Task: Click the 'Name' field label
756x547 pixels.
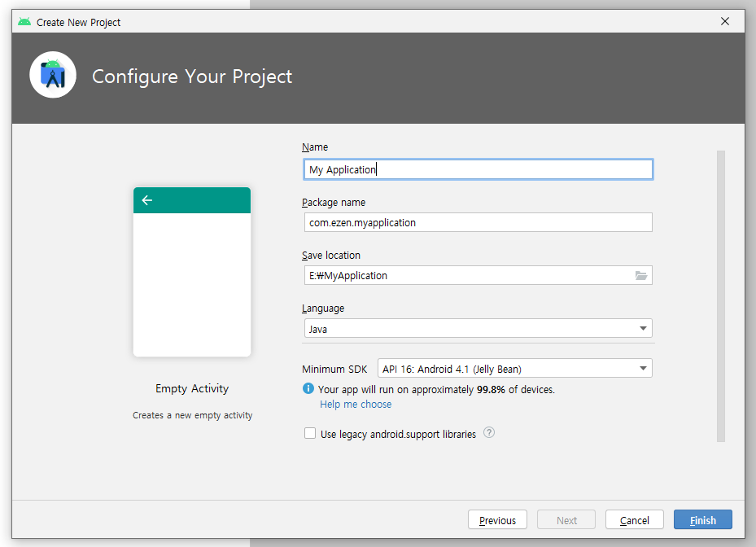Action: [x=315, y=147]
